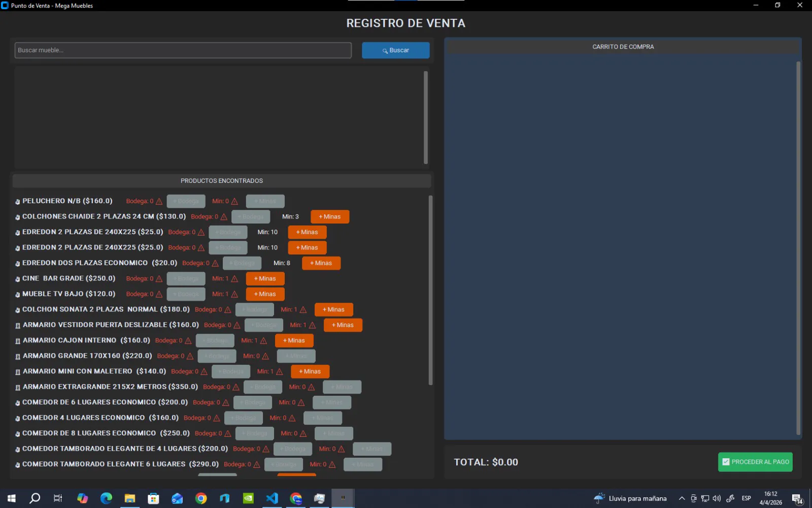The image size is (812, 508).
Task: Focus the 'Buscar mueble...' search field
Action: point(183,50)
